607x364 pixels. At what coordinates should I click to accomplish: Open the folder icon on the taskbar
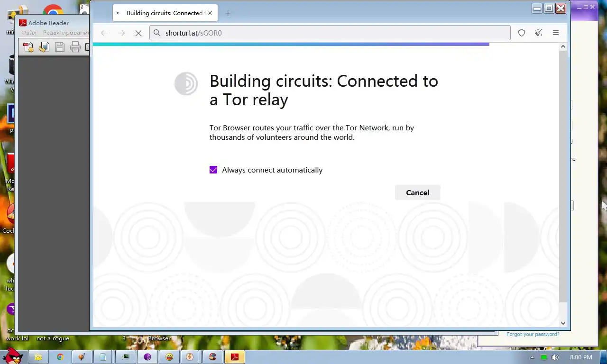click(38, 357)
